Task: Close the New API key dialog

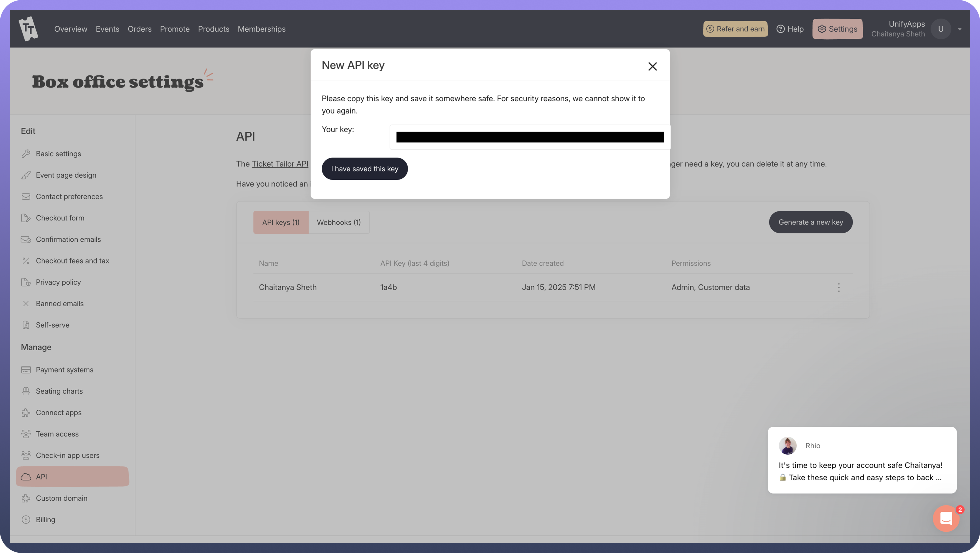Action: click(x=652, y=66)
